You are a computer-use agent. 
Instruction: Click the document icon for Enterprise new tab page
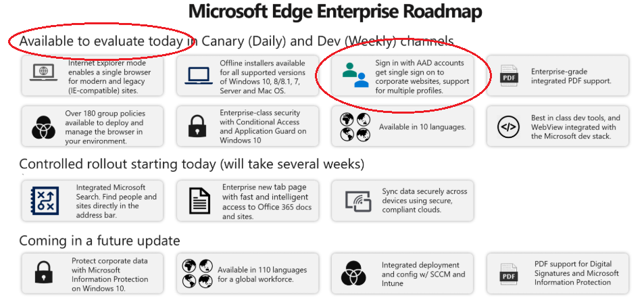click(199, 201)
